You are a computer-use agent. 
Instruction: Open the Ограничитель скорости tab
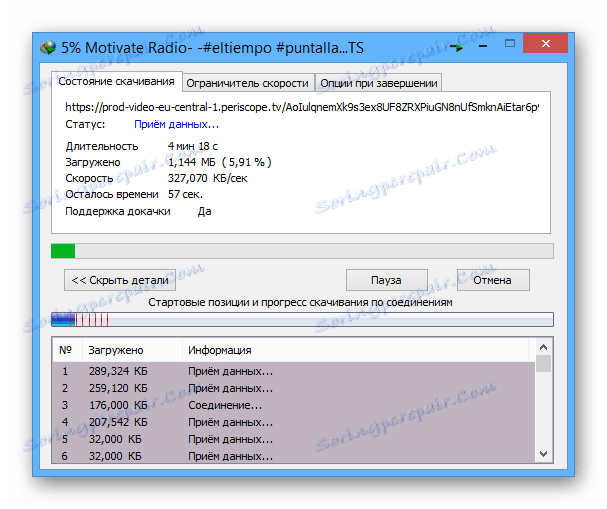[247, 83]
